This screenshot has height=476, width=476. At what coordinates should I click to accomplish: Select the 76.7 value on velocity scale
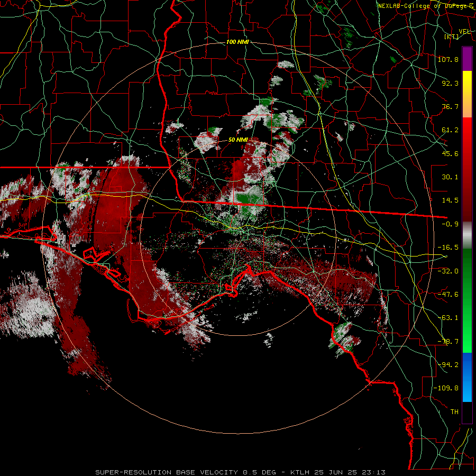[x=450, y=106]
